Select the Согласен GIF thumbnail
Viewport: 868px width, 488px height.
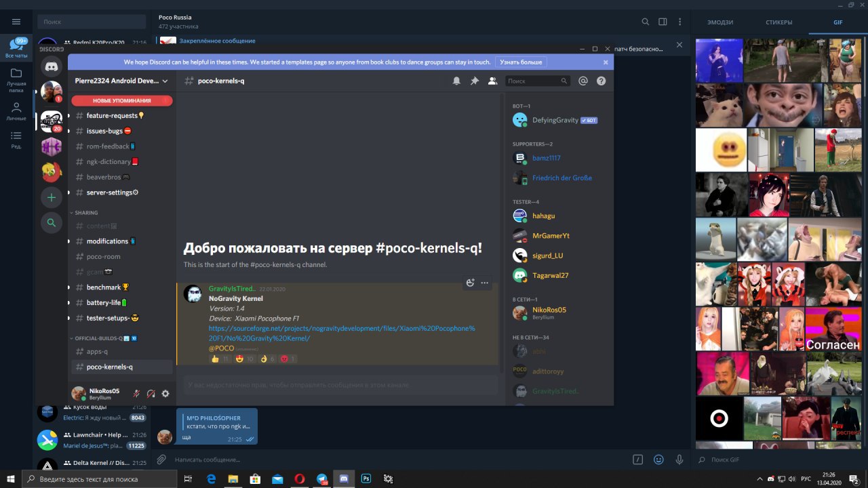pyautogui.click(x=833, y=328)
